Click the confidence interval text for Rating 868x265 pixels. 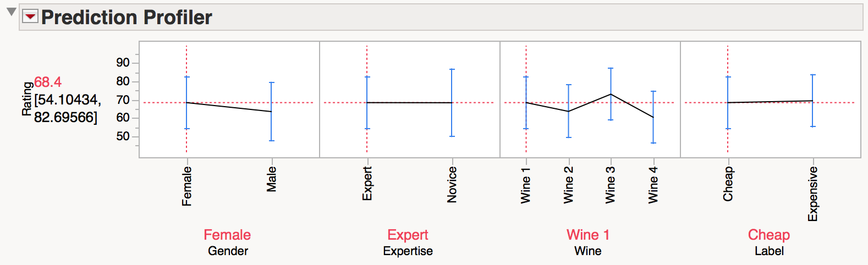(x=67, y=108)
